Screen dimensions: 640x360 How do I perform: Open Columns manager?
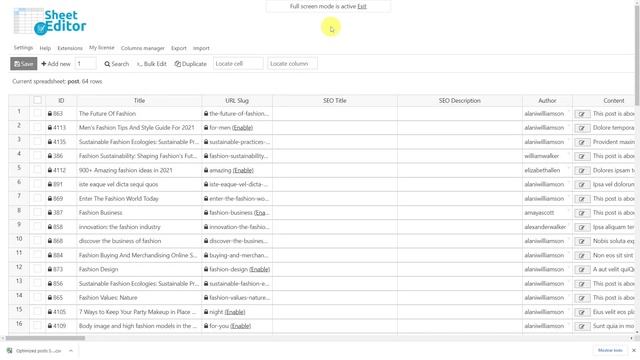[142, 48]
